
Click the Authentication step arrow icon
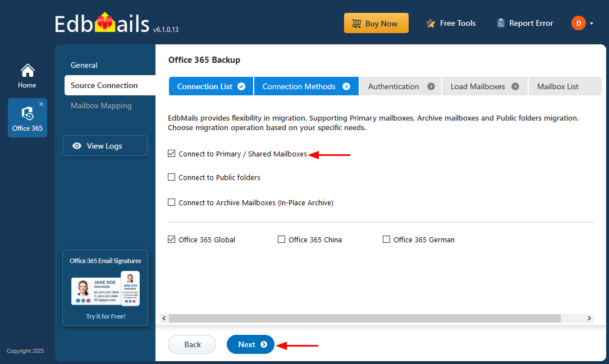coord(431,86)
